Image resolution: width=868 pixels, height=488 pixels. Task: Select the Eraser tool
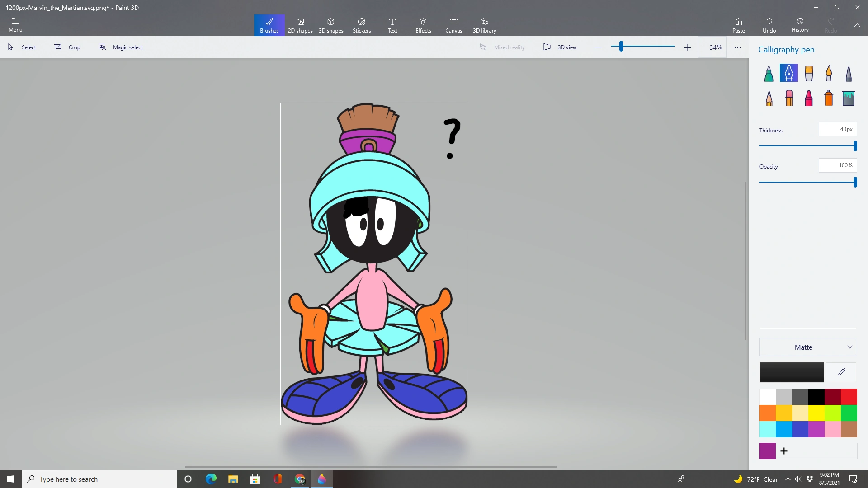tap(789, 98)
